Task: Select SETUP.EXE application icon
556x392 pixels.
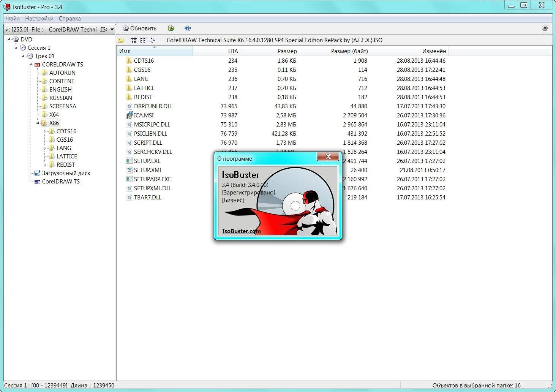Action: tap(129, 161)
